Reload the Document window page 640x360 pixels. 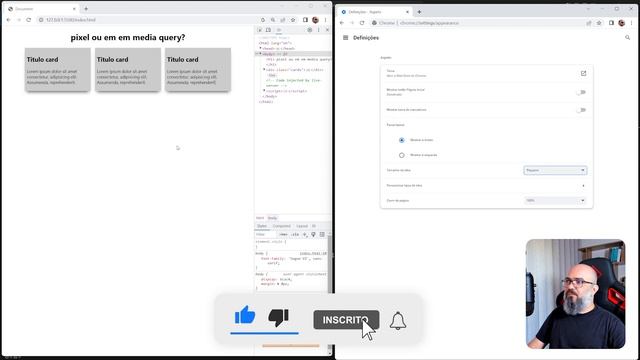(x=29, y=20)
